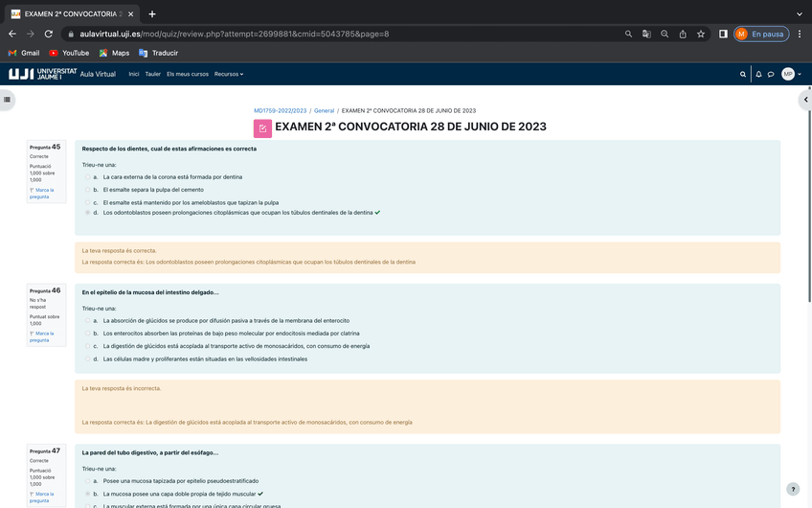Flag question 47 with 'Marca la pregunta'
812x508 pixels.
pos(42,497)
